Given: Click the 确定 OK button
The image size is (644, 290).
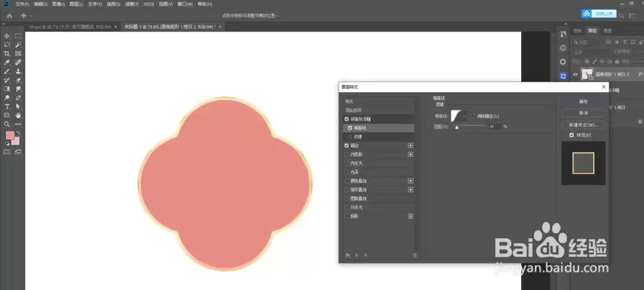Looking at the screenshot, I should (583, 101).
